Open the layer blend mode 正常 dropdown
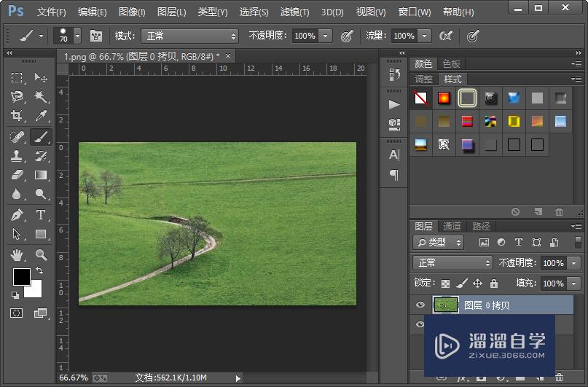588x387 pixels. 453,263
